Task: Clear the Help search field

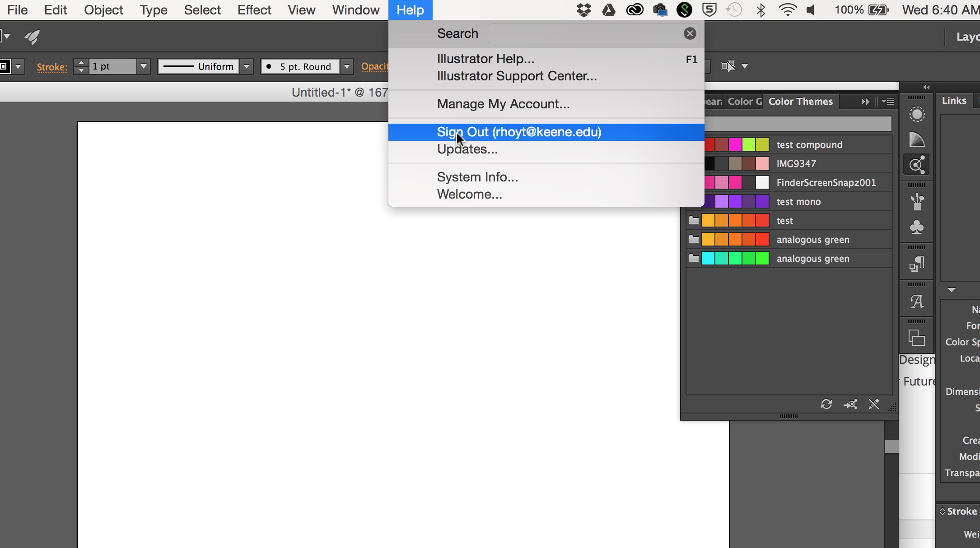Action: (x=690, y=33)
